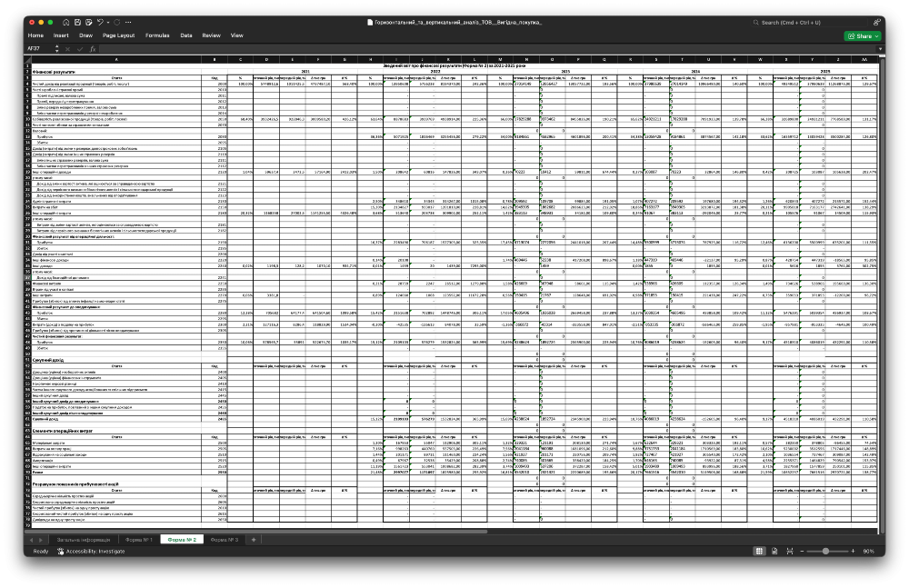
Task: Click the green Share button
Action: [x=864, y=36]
